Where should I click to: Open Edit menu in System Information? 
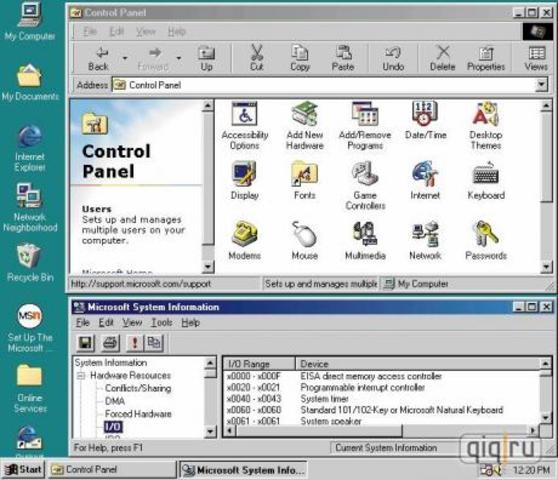point(106,322)
